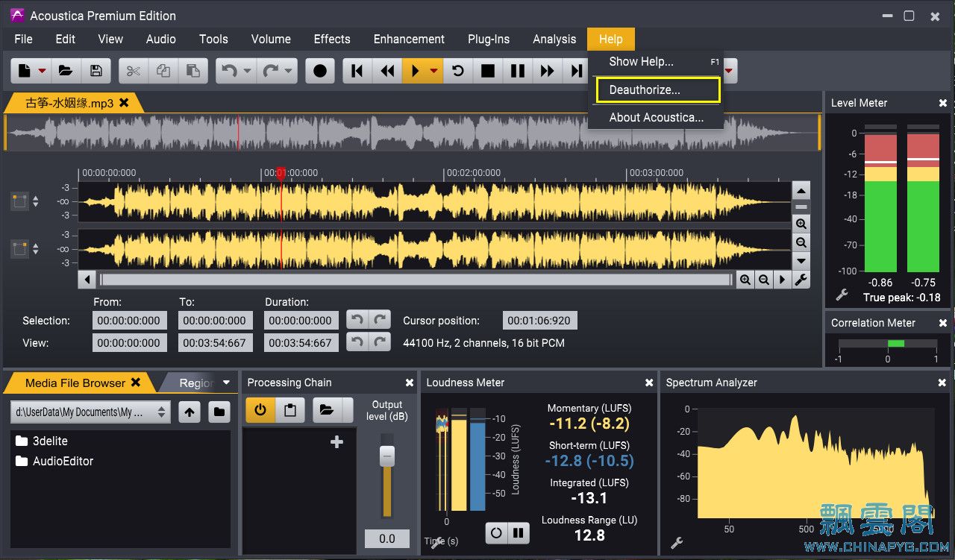Jump to start with Skip-to-beginning button

[357, 71]
